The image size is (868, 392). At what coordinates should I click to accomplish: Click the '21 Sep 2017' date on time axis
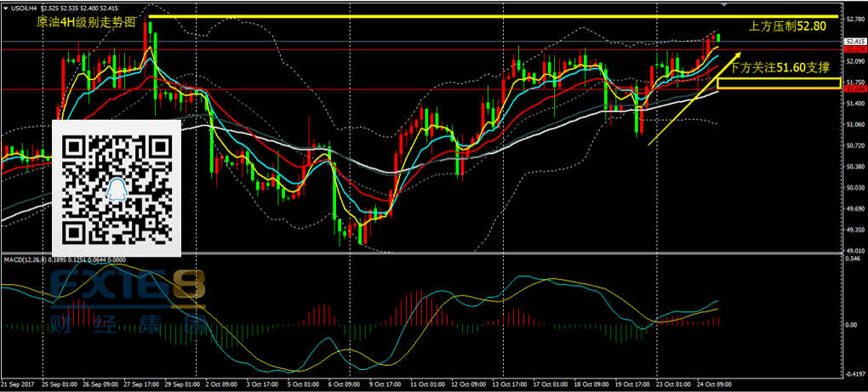17,383
